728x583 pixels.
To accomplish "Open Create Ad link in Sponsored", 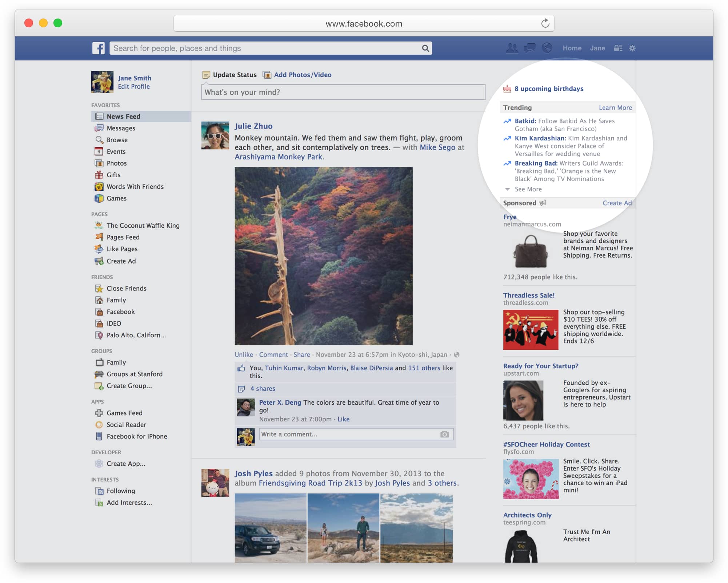I will coord(617,203).
